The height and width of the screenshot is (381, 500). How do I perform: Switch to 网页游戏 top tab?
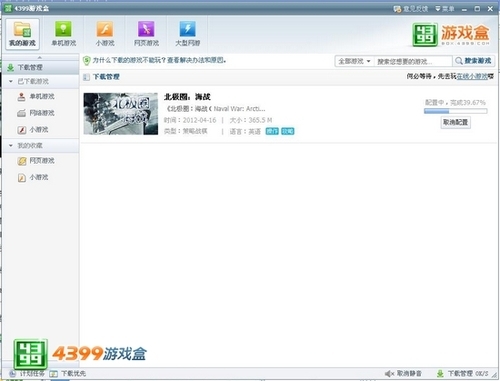146,34
